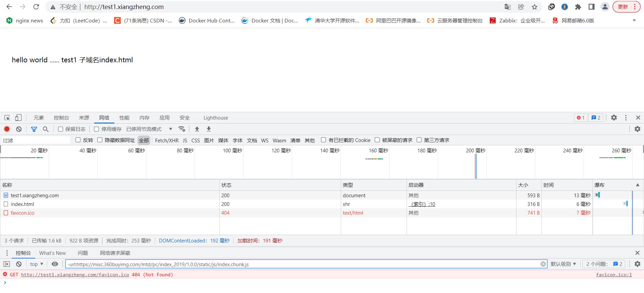Viewport: 644px width, 293px height.
Task: Toggle 隐藏数据网址 checkbox
Action: 100,140
